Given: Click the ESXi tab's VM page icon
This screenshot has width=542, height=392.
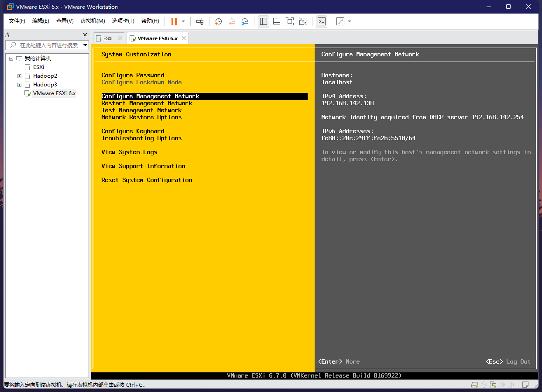Looking at the screenshot, I should [x=99, y=38].
